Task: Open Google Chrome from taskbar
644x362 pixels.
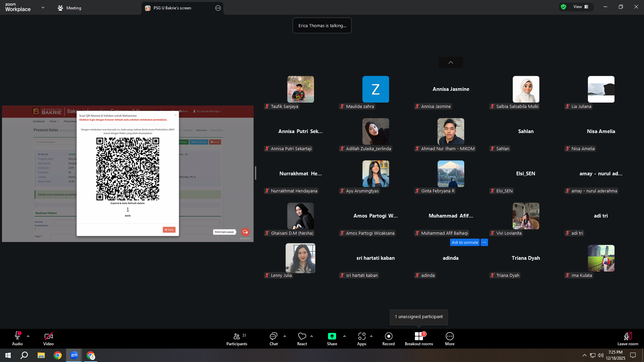Action: pos(58,355)
